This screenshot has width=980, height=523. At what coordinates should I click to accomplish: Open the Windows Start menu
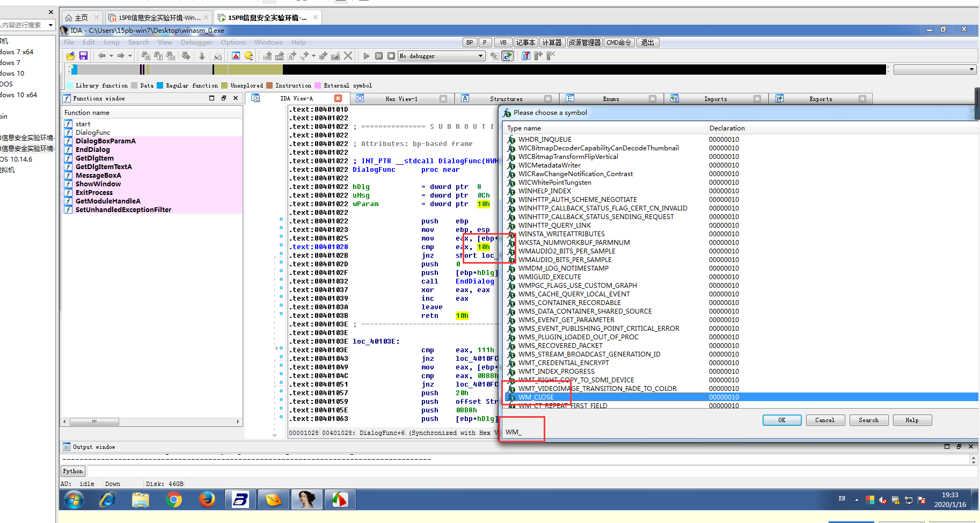74,500
